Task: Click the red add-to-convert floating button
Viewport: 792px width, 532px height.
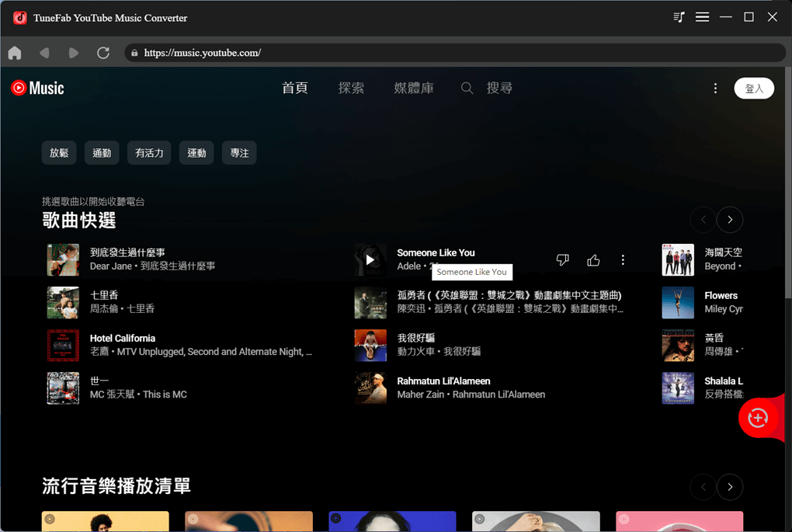Action: 758,418
